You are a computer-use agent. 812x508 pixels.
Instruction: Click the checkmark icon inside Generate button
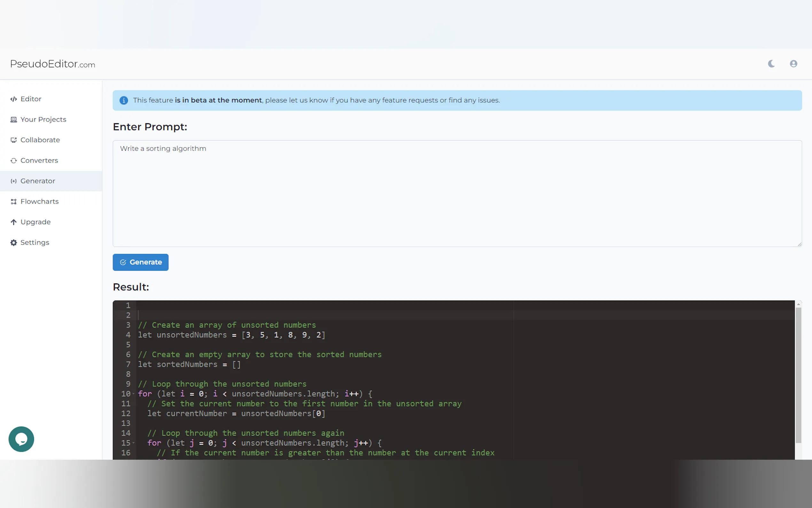tap(123, 262)
